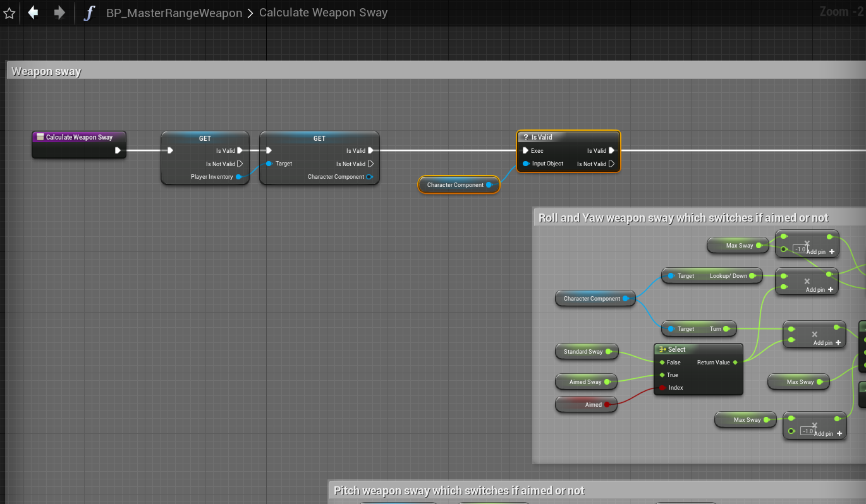Click the Select node Index pin
Screen dimensions: 866x504
662,388
